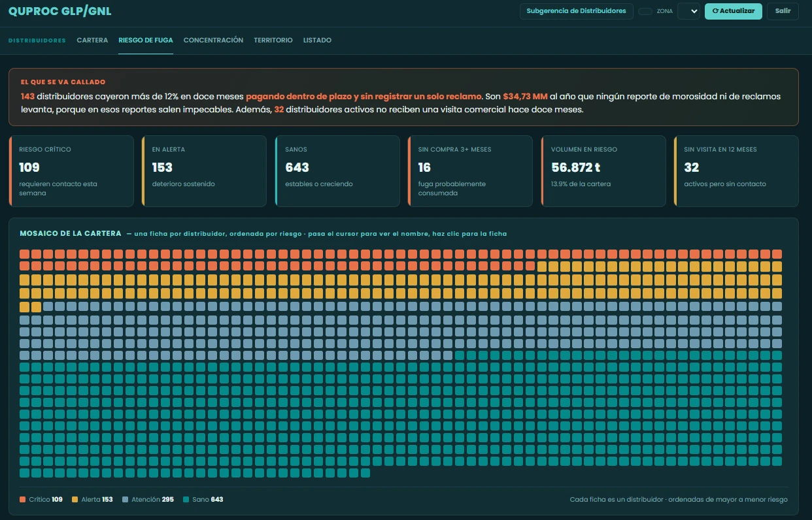
Task: Select the SANOS 643 card
Action: coord(337,171)
